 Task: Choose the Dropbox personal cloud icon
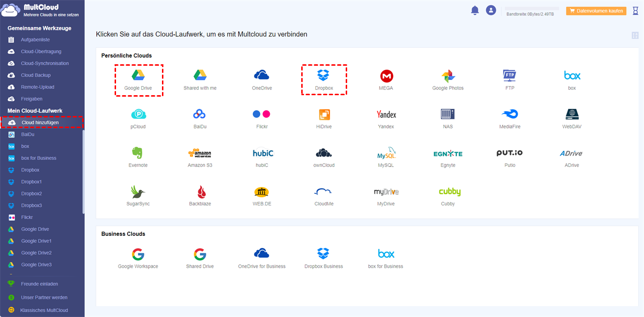coord(324,80)
